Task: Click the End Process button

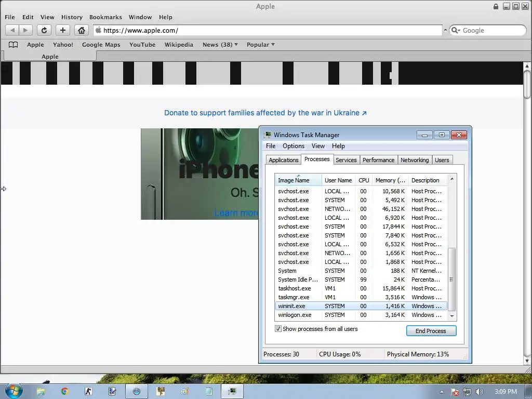Action: click(431, 331)
